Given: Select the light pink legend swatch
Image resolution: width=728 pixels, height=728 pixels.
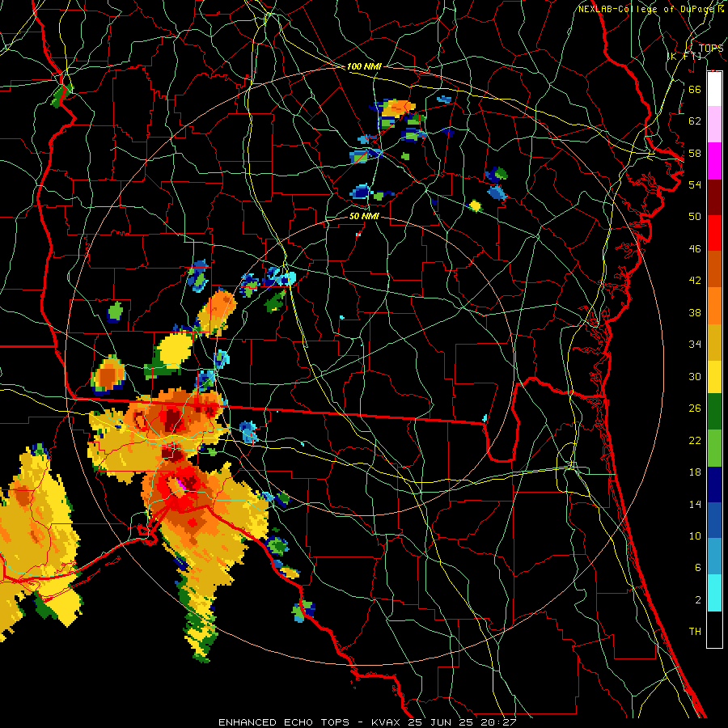Looking at the screenshot, I should pyautogui.click(x=714, y=125).
